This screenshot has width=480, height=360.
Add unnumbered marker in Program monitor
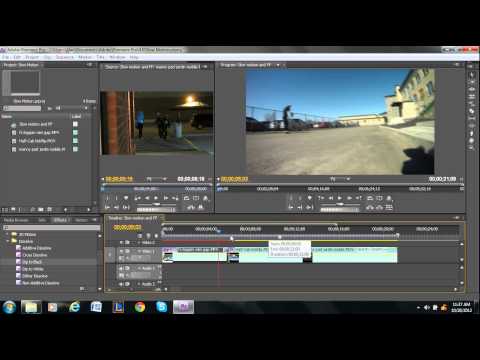pos(309,198)
